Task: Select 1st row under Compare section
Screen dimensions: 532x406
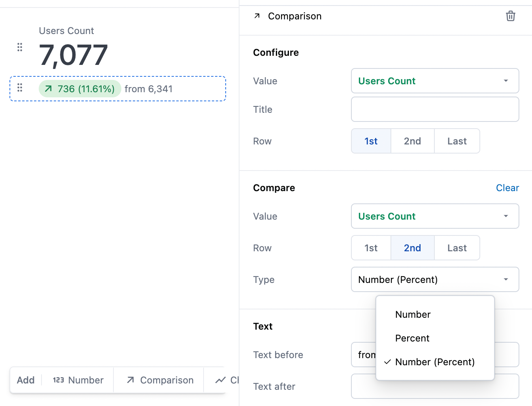Action: (x=371, y=248)
